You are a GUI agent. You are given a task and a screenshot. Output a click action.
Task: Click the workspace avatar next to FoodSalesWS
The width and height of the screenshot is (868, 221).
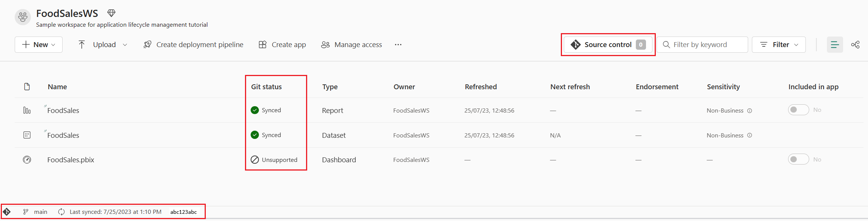tap(22, 17)
